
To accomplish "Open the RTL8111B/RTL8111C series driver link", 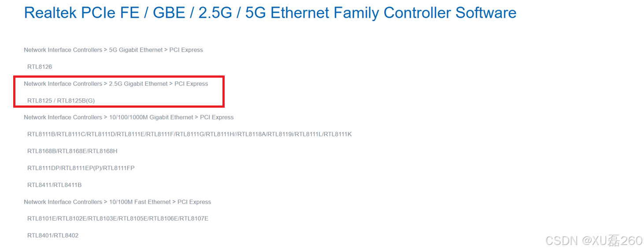I will (x=189, y=134).
